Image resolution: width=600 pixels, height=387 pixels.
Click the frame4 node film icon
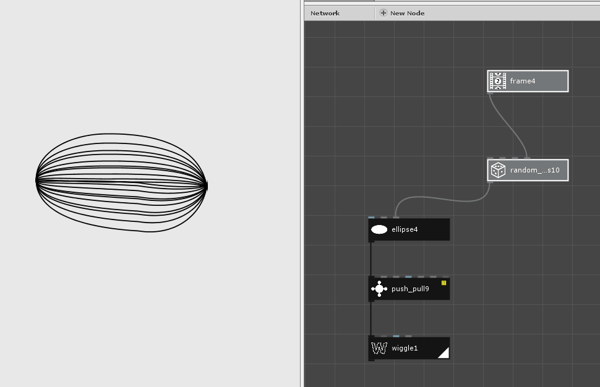(x=498, y=81)
